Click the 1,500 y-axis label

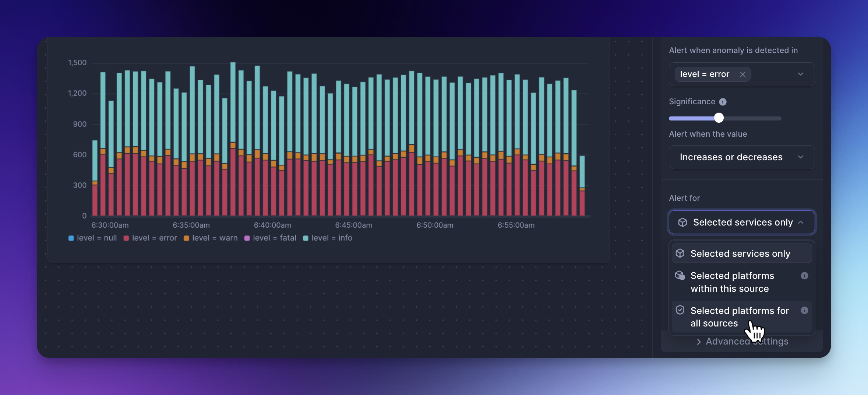[x=77, y=63]
